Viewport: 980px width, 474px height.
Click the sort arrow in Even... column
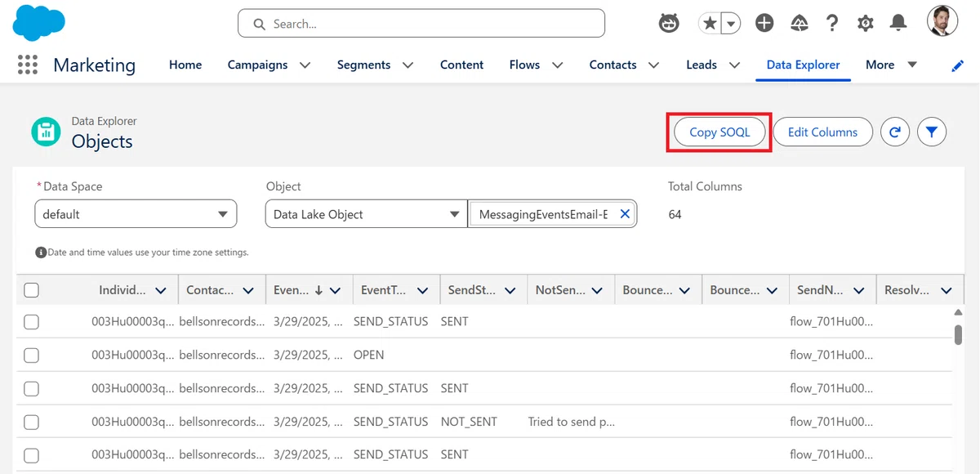pos(318,290)
